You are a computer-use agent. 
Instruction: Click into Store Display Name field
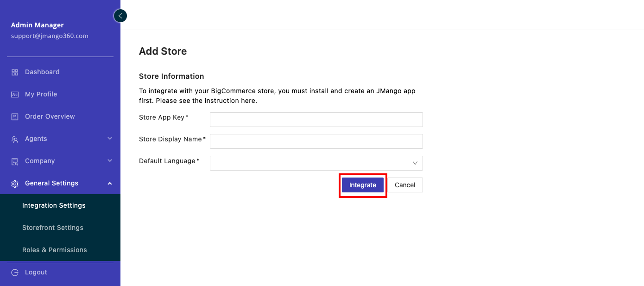316,141
